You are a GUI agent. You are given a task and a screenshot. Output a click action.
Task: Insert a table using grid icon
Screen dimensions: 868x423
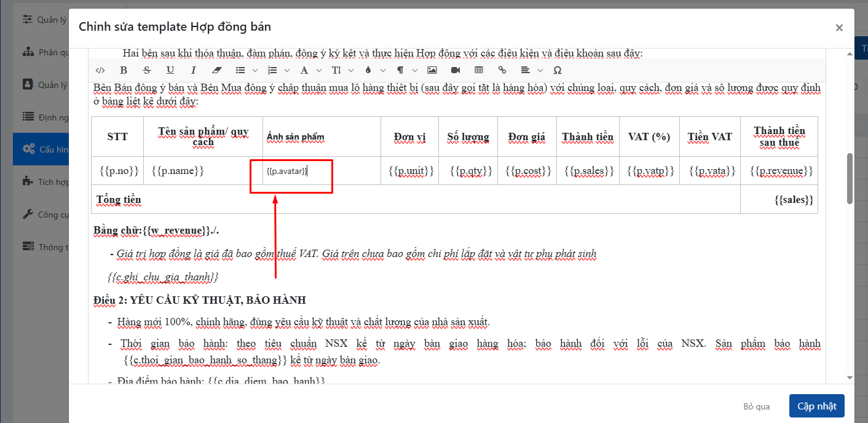[x=479, y=70]
